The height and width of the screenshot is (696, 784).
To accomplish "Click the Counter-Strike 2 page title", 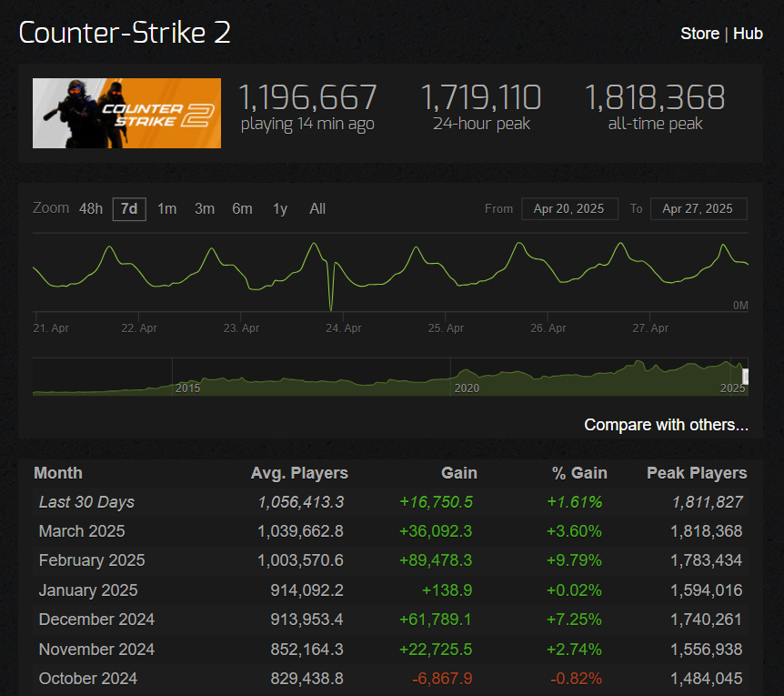I will click(125, 33).
